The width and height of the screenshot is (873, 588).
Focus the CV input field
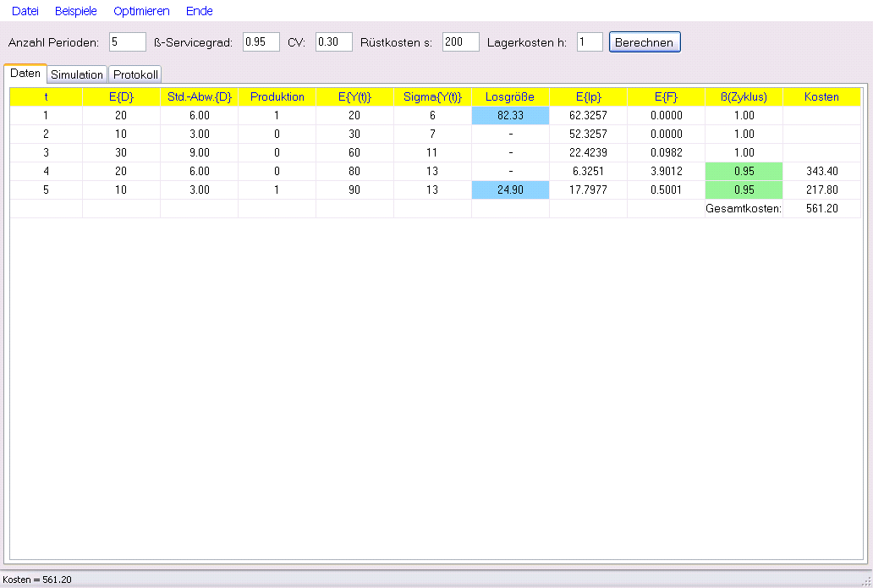coord(333,41)
